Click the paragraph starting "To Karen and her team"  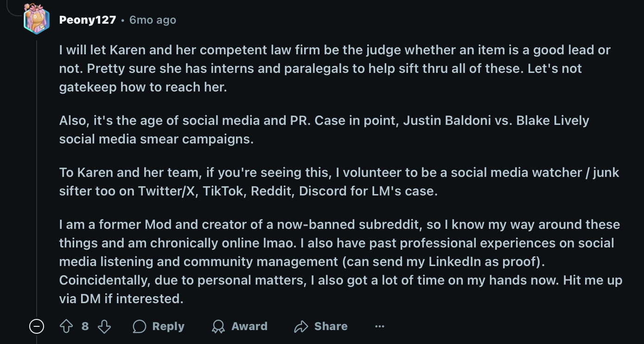coord(339,182)
